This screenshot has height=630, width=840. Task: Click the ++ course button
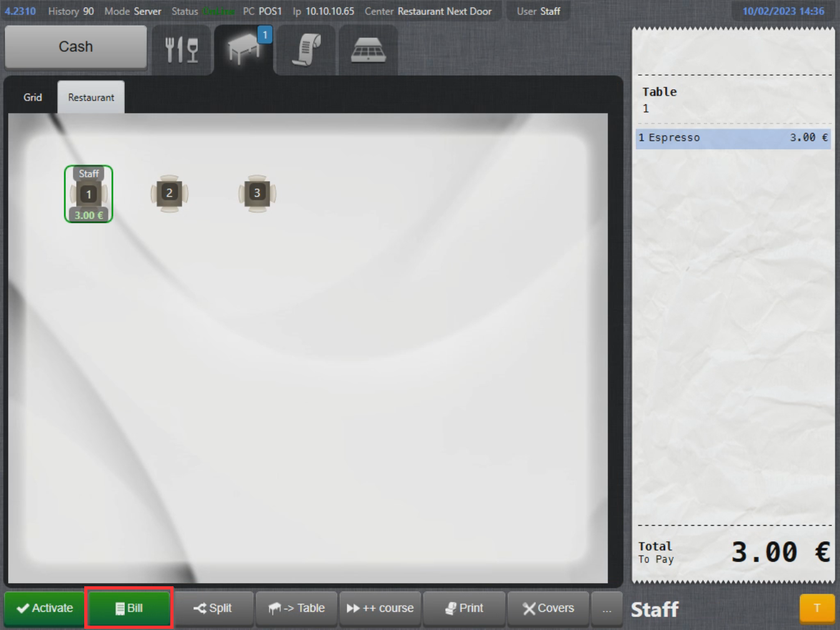click(x=380, y=608)
